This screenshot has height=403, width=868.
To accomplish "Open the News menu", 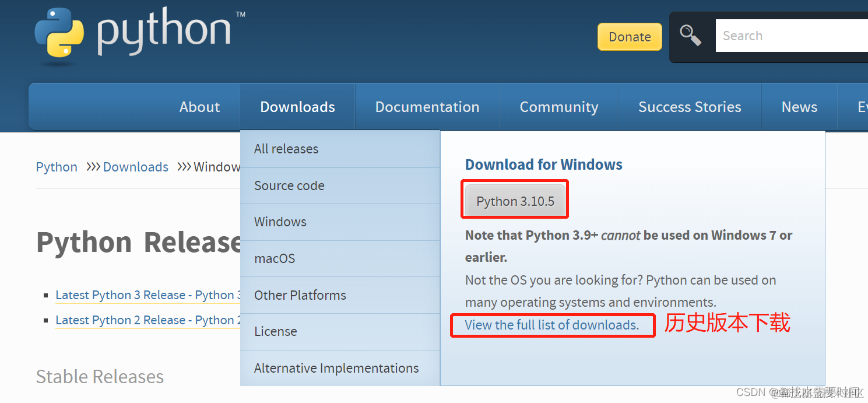I will pos(799,107).
